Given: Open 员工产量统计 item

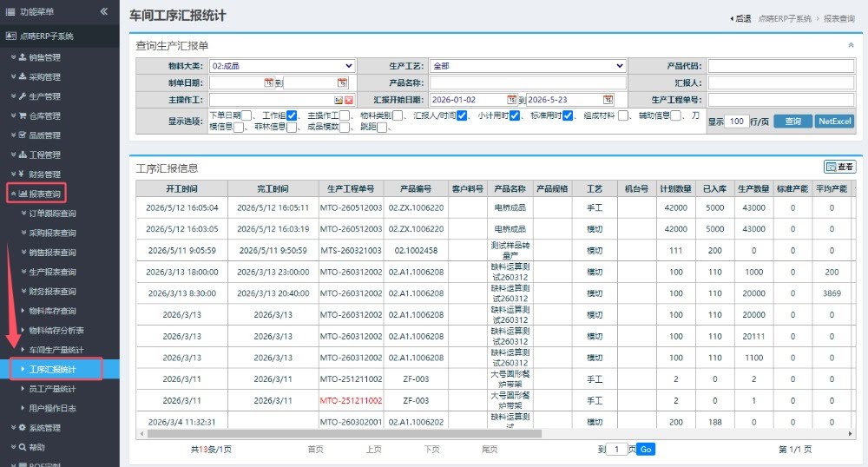Looking at the screenshot, I should coord(52,389).
